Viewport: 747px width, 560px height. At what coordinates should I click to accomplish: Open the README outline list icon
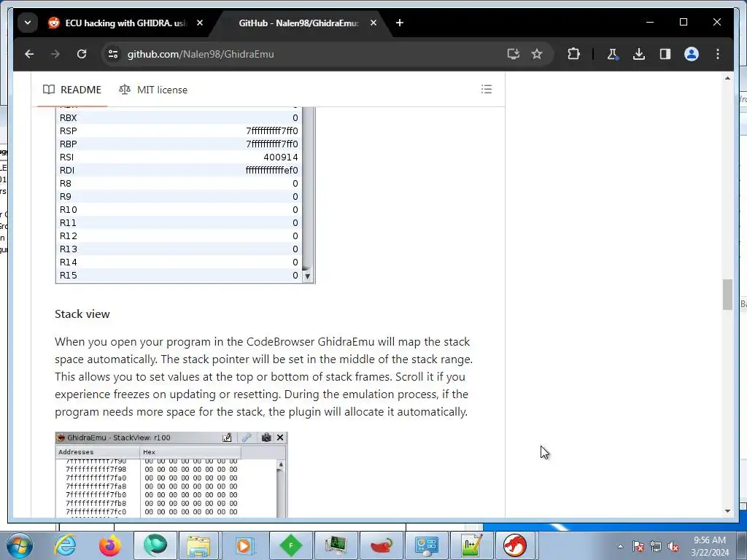[x=487, y=89]
